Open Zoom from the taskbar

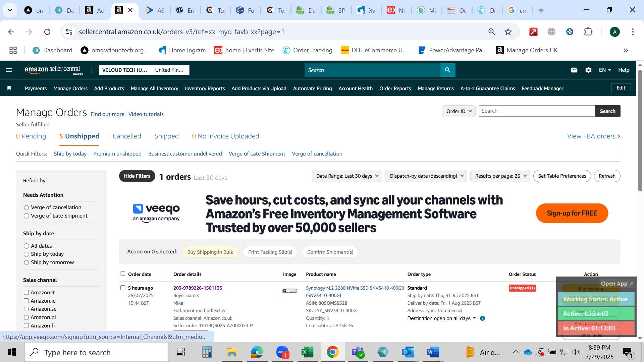[282, 352]
